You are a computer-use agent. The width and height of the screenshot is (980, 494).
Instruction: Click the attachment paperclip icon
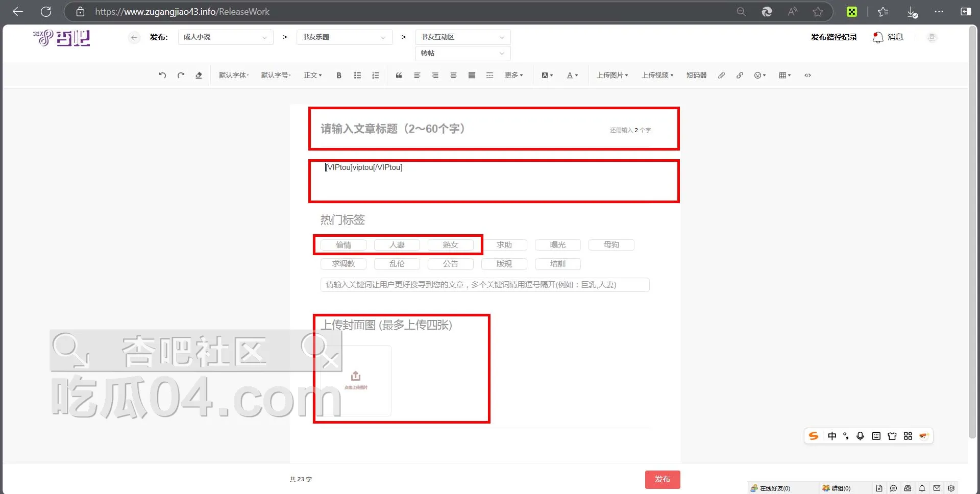tap(721, 75)
